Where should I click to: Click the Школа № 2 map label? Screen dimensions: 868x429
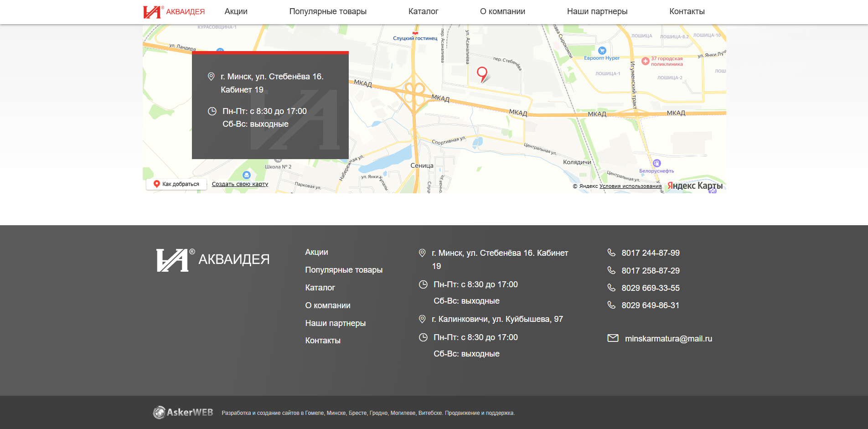click(x=278, y=167)
